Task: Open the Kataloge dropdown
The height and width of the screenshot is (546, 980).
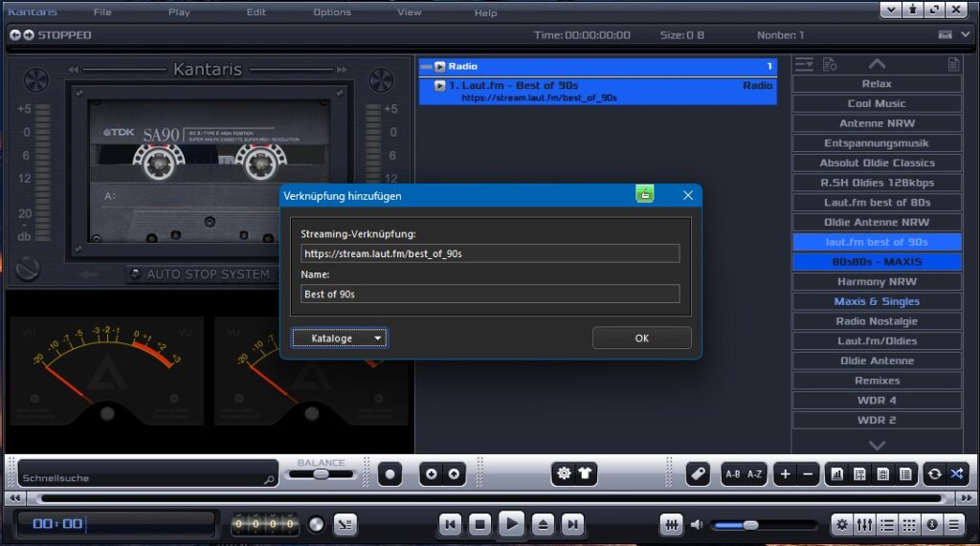Action: click(340, 338)
